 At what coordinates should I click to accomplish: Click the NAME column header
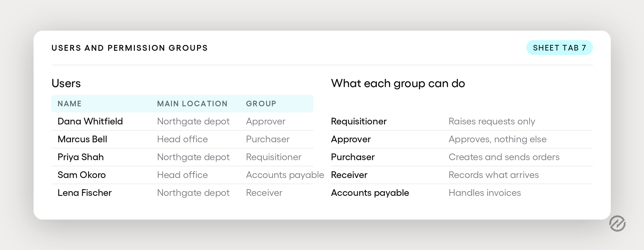[70, 104]
